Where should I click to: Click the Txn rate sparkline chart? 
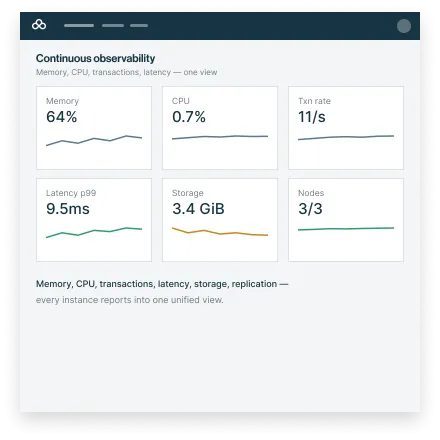(346, 137)
